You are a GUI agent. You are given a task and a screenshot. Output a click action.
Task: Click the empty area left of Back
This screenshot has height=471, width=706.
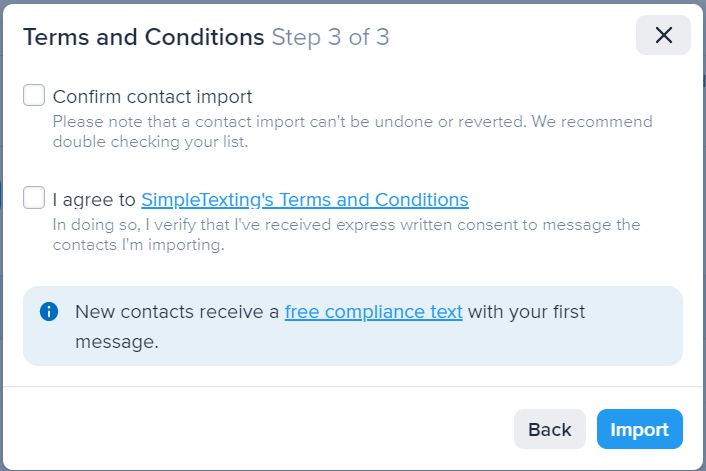pyautogui.click(x=258, y=429)
